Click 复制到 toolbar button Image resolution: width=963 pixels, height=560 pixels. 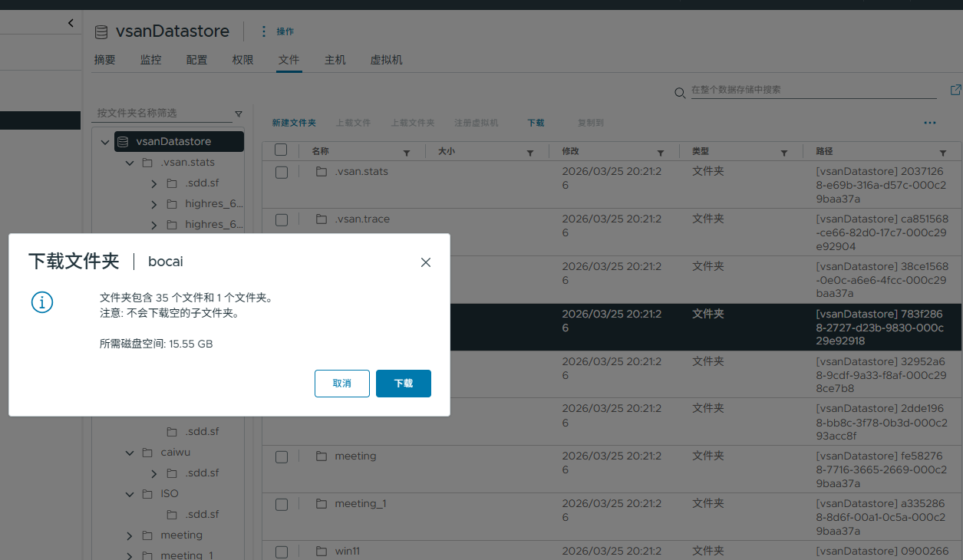click(x=591, y=123)
